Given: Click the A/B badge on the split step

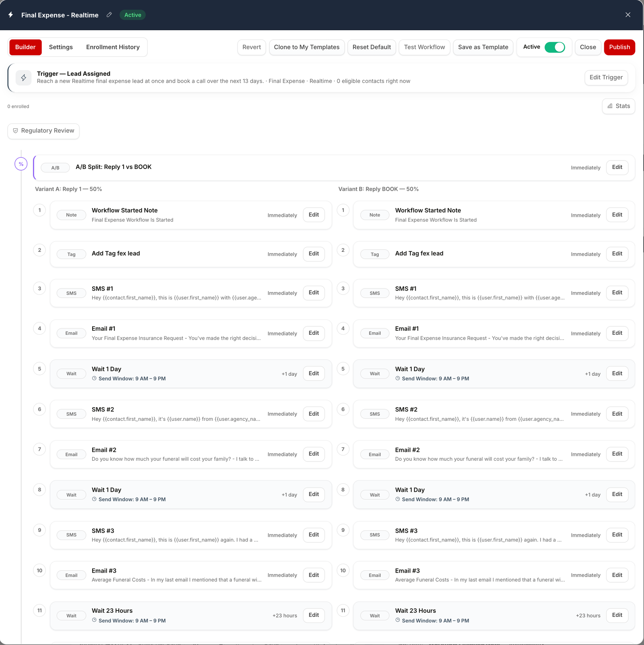Looking at the screenshot, I should coord(55,168).
